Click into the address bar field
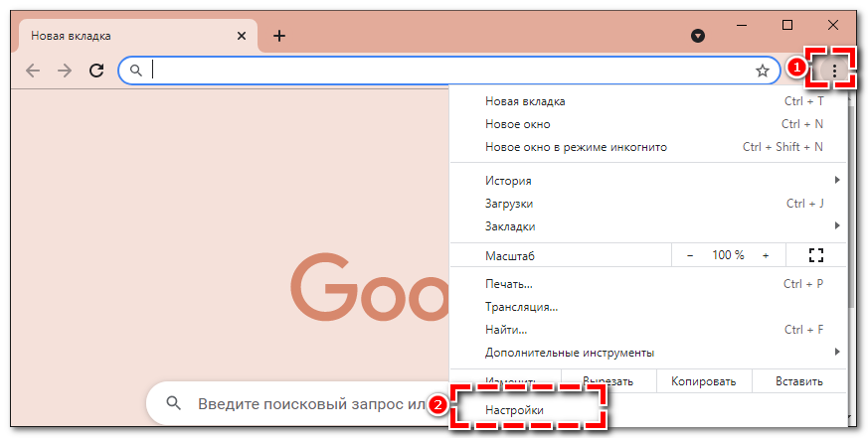The height and width of the screenshot is (438, 868). pos(447,71)
